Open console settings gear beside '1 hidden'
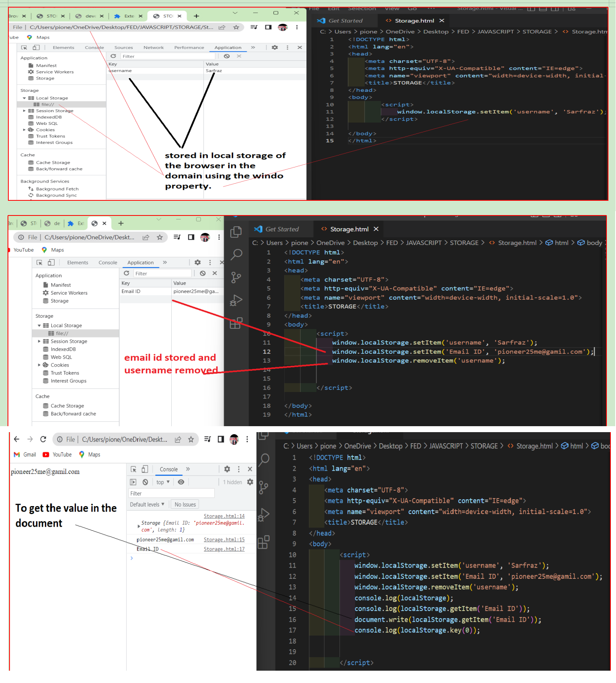616x683 pixels. 250,482
